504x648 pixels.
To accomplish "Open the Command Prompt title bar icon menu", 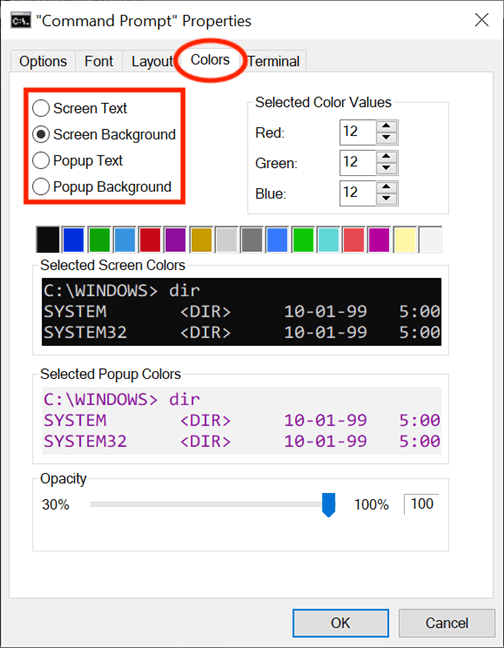I will click(21, 21).
